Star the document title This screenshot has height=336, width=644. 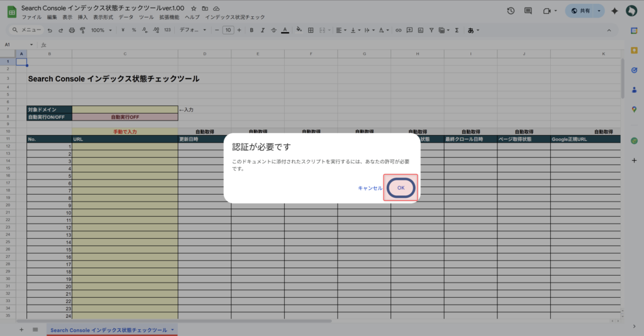pos(193,8)
